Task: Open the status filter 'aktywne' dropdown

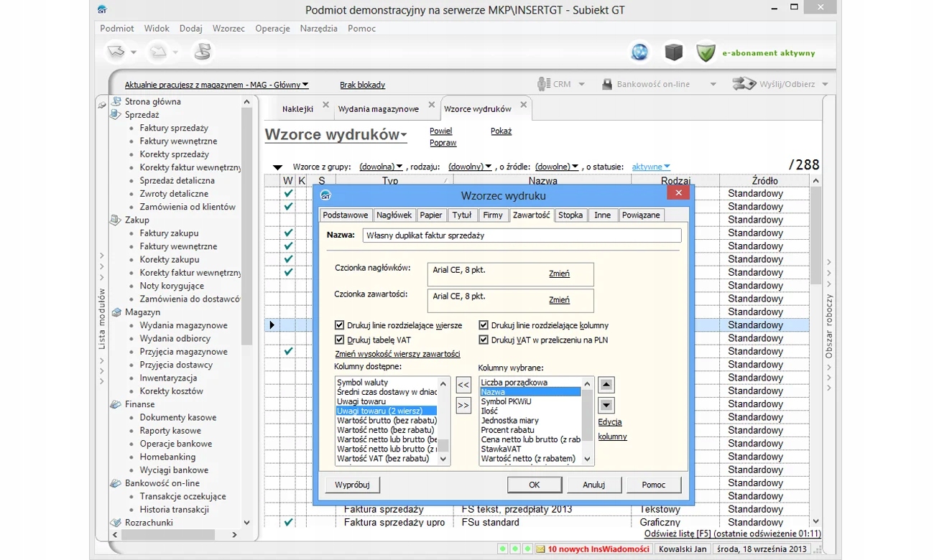Action: pos(651,167)
